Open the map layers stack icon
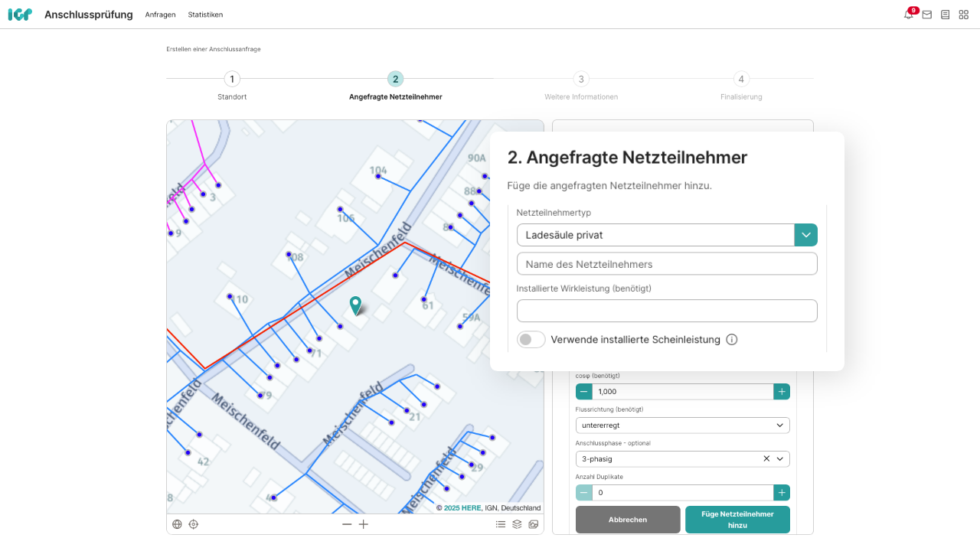Viewport: 980px width, 551px height. pos(518,524)
